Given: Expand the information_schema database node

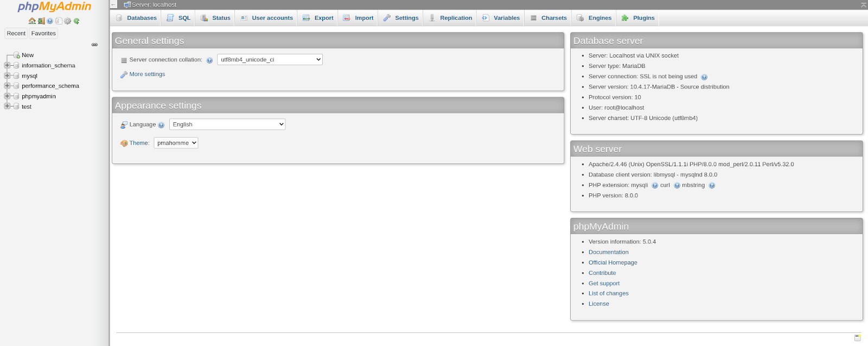Looking at the screenshot, I should [8, 65].
